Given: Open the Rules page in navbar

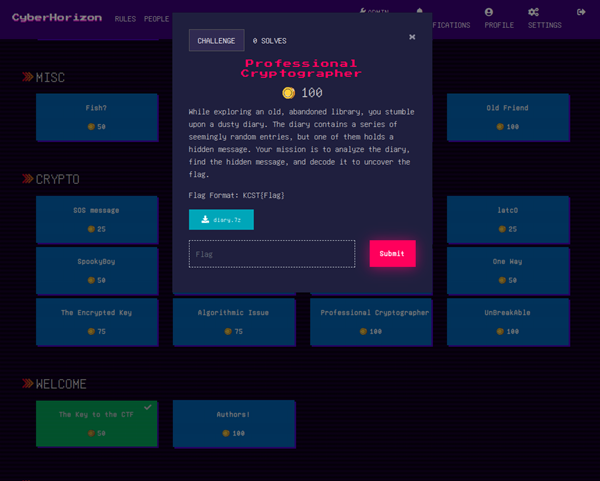Looking at the screenshot, I should pos(125,19).
